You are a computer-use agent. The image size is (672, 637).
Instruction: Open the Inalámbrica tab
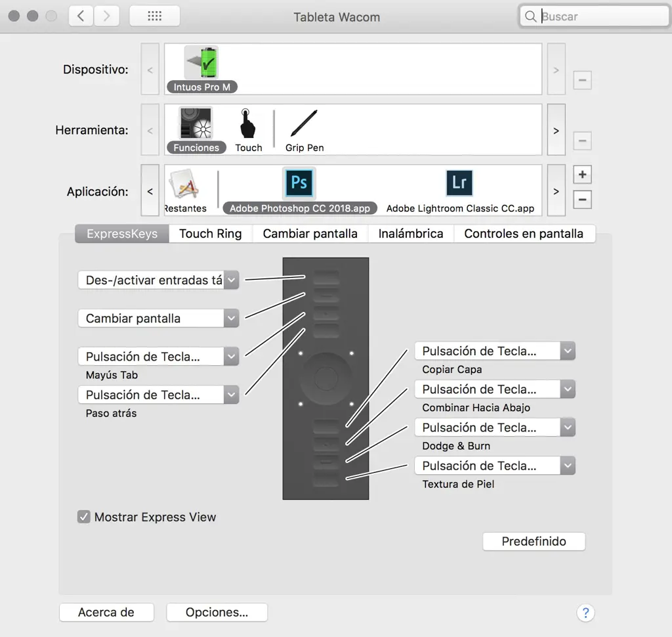click(411, 233)
